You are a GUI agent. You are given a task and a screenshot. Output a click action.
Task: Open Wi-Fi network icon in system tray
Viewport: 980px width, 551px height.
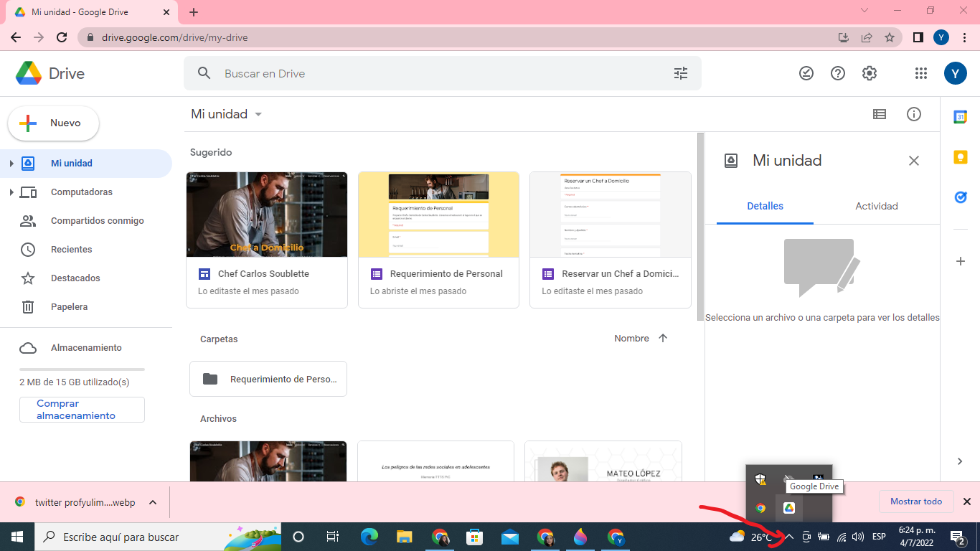tap(842, 537)
